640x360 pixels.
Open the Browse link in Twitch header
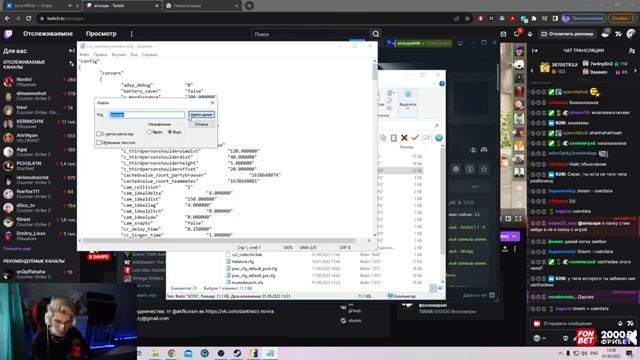pos(101,34)
